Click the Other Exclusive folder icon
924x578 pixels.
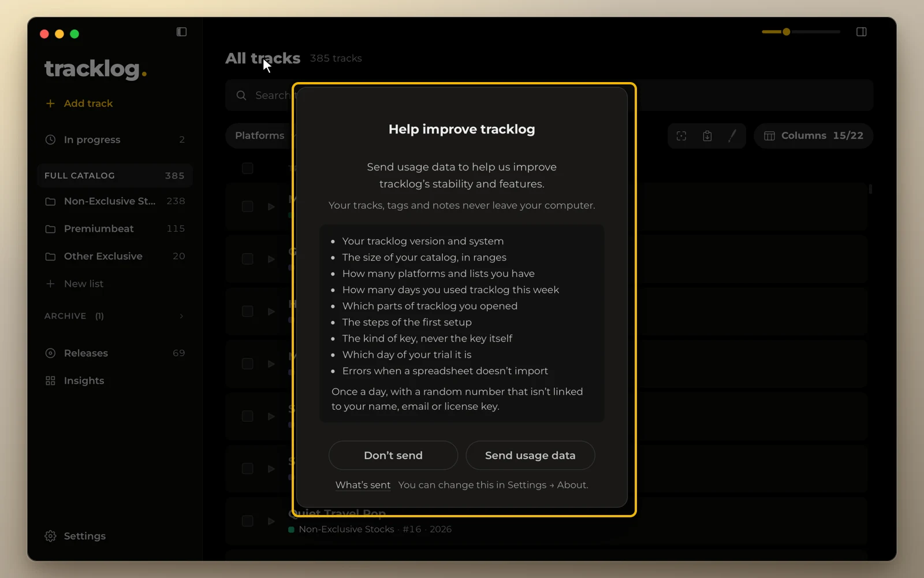point(50,257)
